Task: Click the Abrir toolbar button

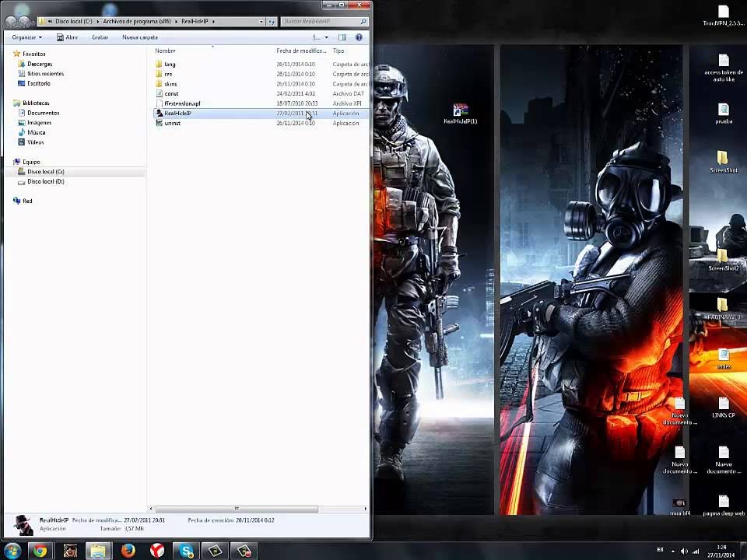Action: click(67, 37)
